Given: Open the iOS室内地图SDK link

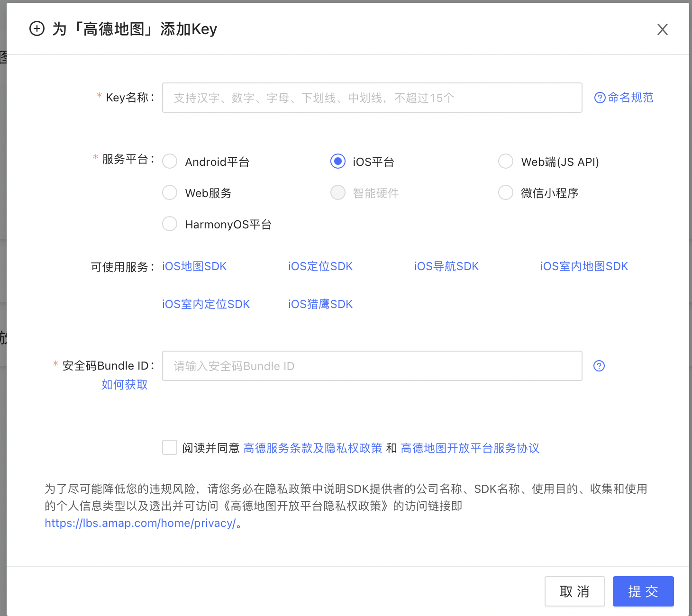Looking at the screenshot, I should pos(583,266).
